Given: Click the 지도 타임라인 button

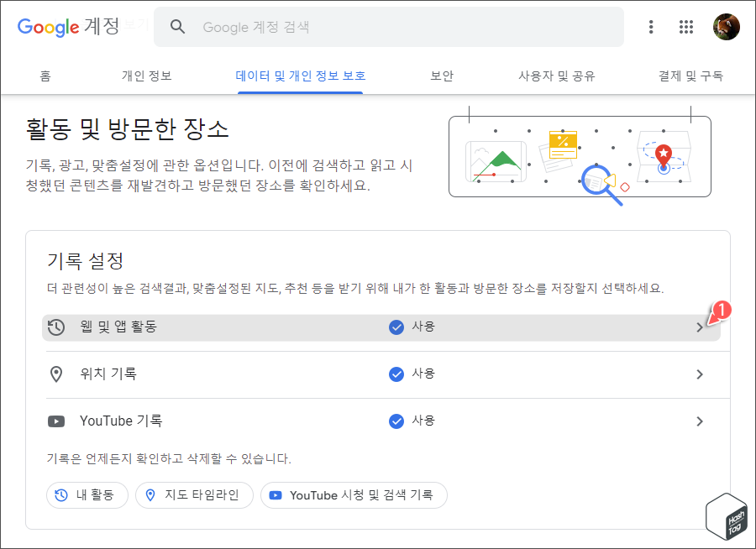Looking at the screenshot, I should [x=194, y=495].
